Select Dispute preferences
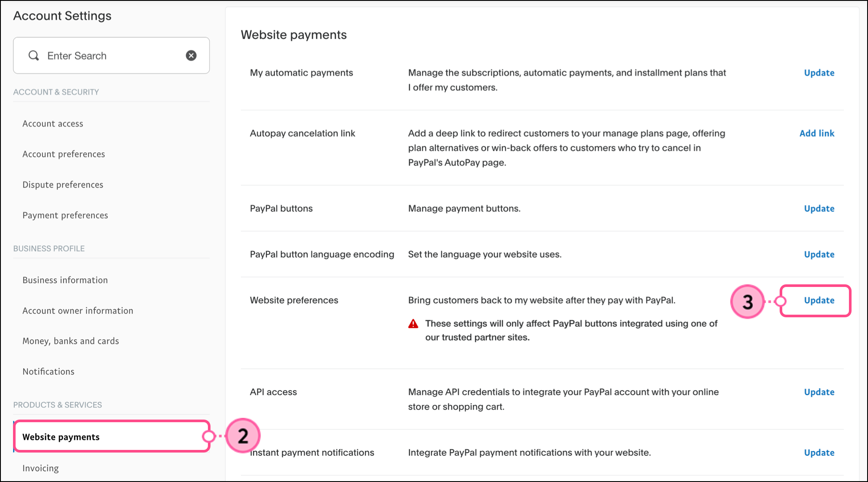Image resolution: width=868 pixels, height=482 pixels. (63, 185)
